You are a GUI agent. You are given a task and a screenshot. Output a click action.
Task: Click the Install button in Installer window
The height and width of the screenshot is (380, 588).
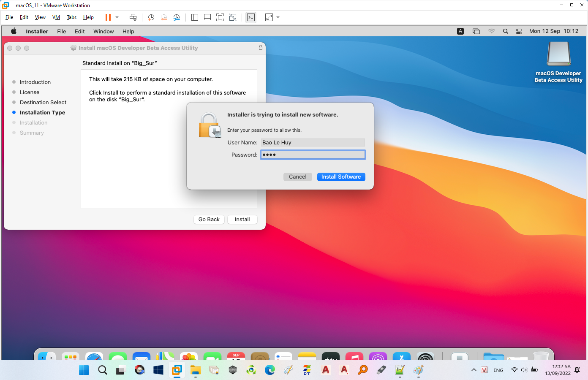click(242, 220)
